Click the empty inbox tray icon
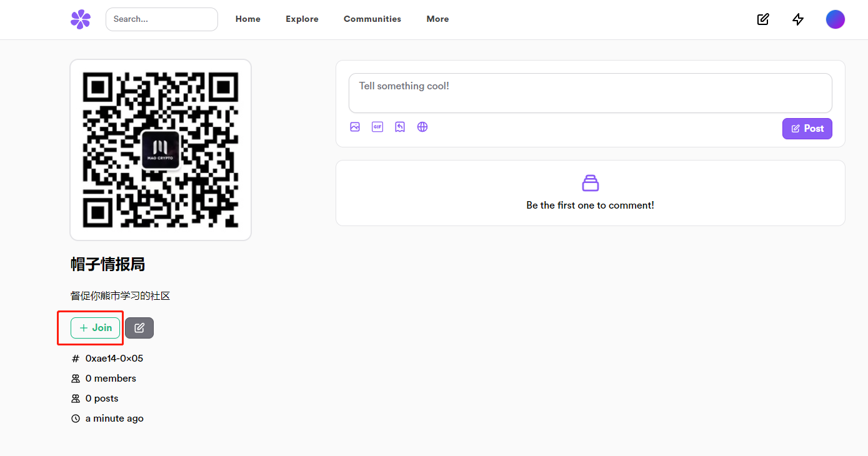The width and height of the screenshot is (868, 456). pos(591,183)
